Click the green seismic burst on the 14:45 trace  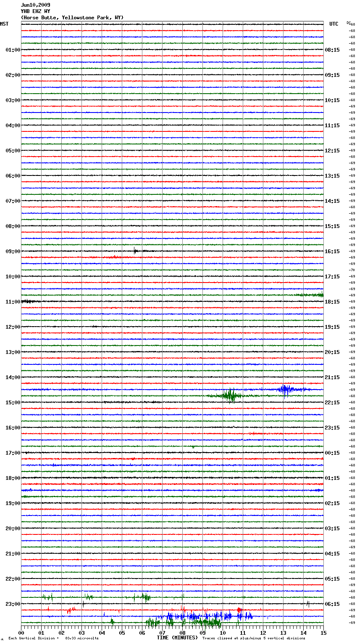pyautogui.click(x=229, y=395)
